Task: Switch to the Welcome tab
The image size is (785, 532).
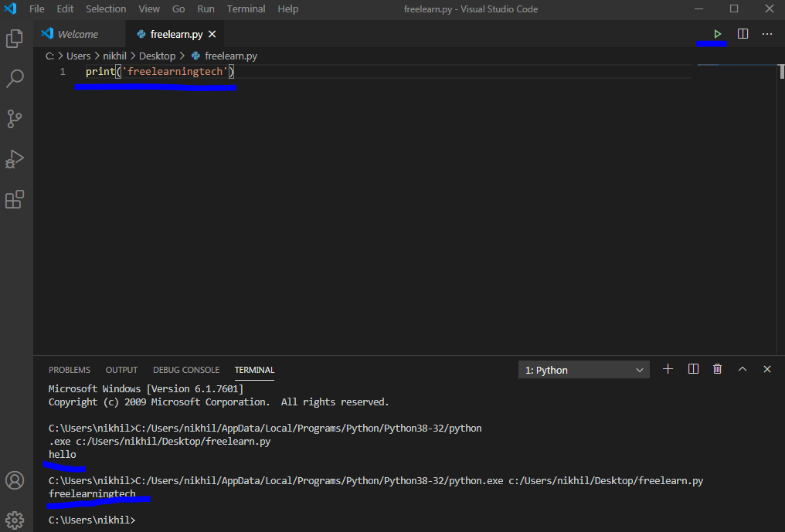Action: [79, 34]
